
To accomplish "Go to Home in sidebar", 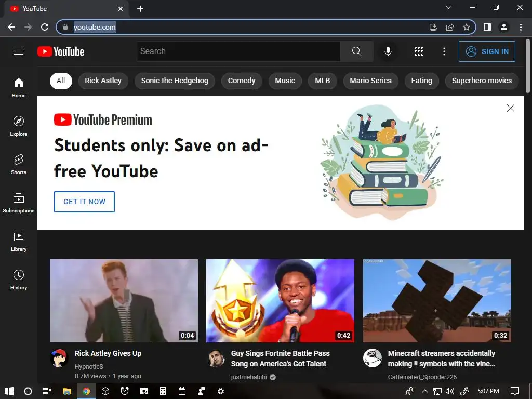I will [x=19, y=87].
